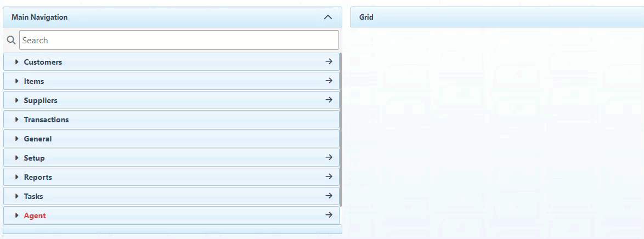
Task: Expand the Transactions section triangle
Action: tap(17, 119)
